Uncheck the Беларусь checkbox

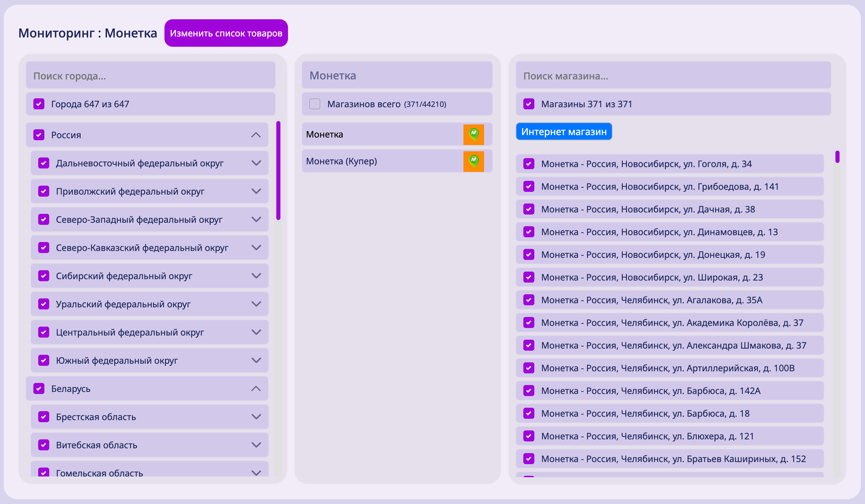tap(39, 388)
